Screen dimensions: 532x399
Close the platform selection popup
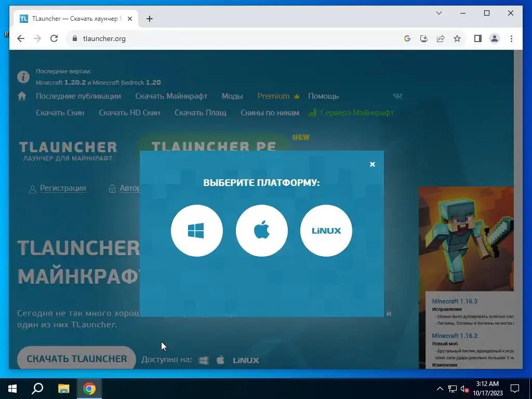(x=372, y=164)
